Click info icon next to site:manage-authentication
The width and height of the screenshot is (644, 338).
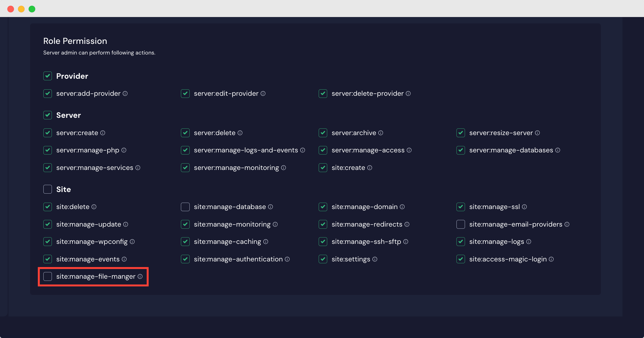289,259
